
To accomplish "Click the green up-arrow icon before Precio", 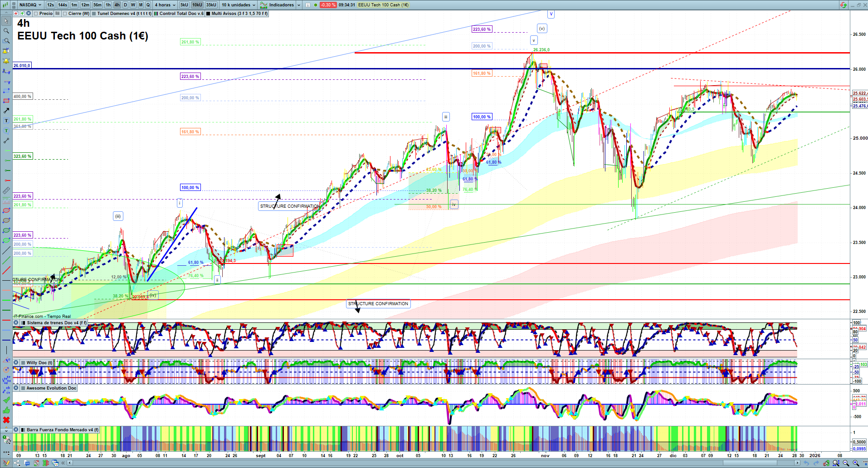I will pyautogui.click(x=22, y=14).
